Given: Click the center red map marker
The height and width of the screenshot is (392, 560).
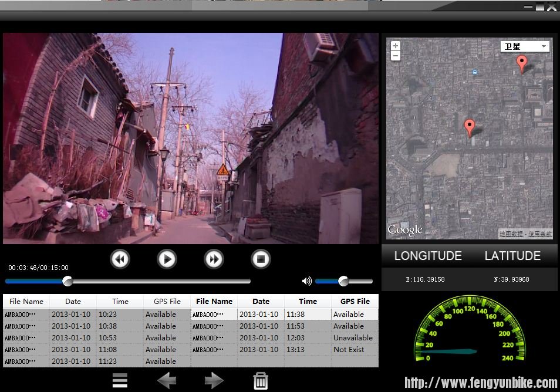Looking at the screenshot, I should (x=469, y=127).
